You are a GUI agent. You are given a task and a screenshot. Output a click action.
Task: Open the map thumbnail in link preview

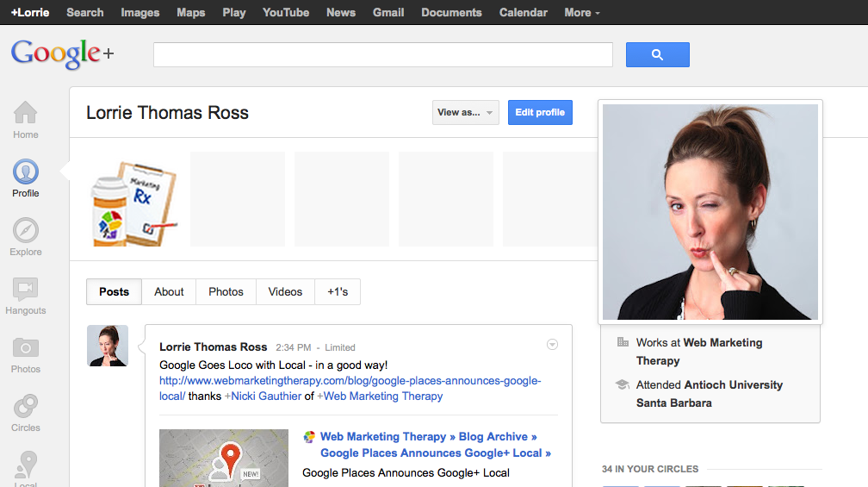coord(224,459)
